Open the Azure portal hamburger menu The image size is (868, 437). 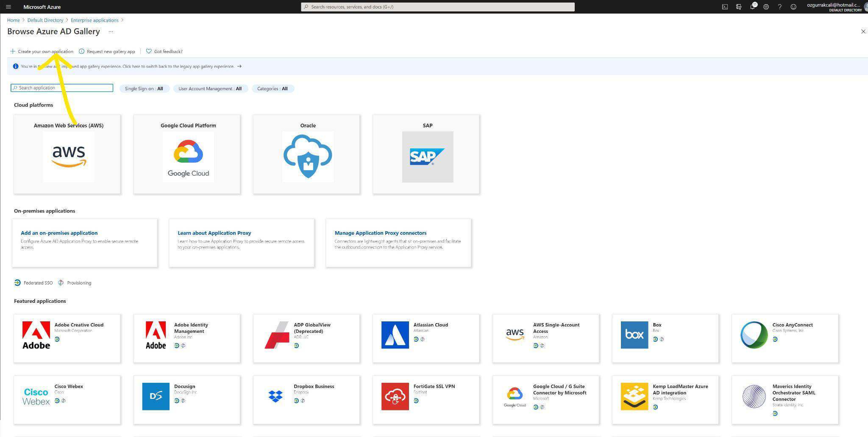point(8,7)
